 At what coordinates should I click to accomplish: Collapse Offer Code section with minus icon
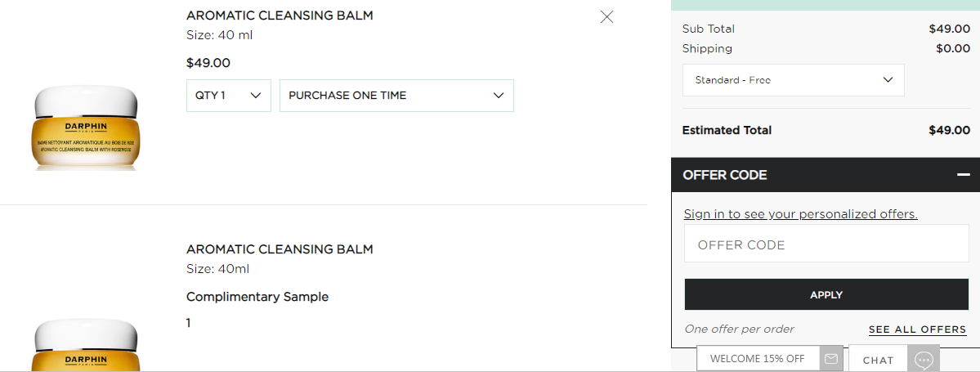coord(964,175)
